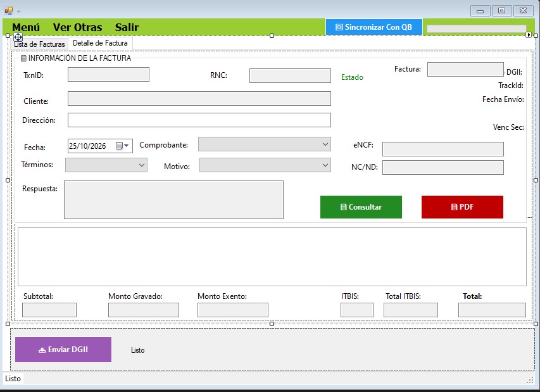
Task: Click the TrackId: label
Action: tap(511, 85)
